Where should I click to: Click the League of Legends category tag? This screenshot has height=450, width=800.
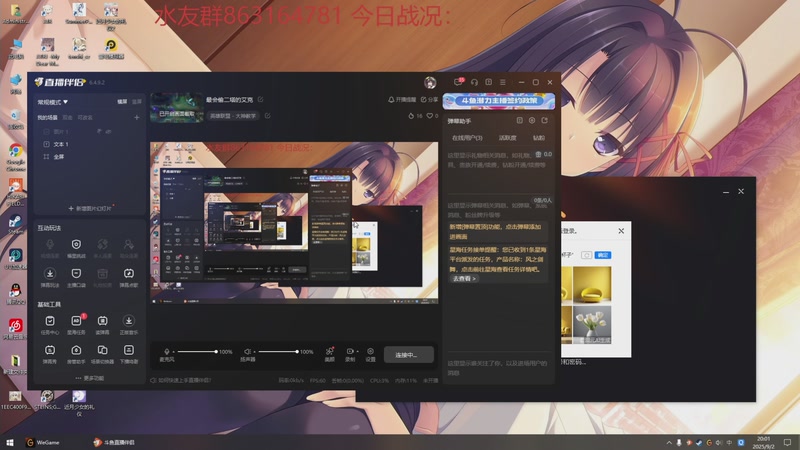click(233, 116)
